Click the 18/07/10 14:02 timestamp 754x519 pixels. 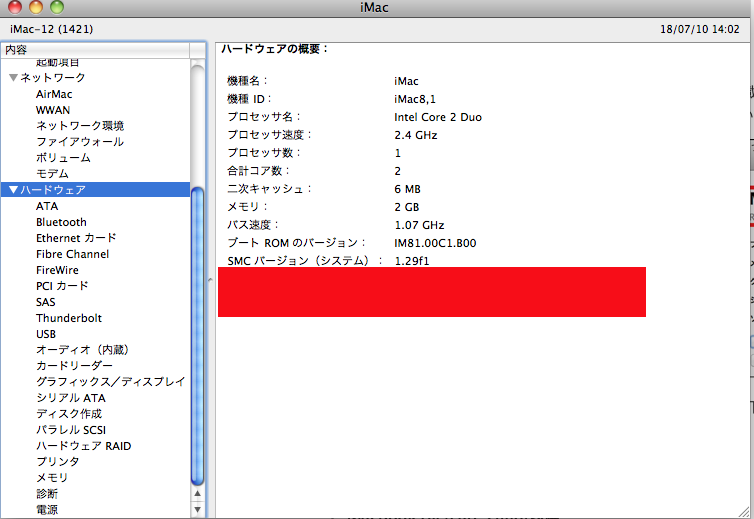click(700, 29)
